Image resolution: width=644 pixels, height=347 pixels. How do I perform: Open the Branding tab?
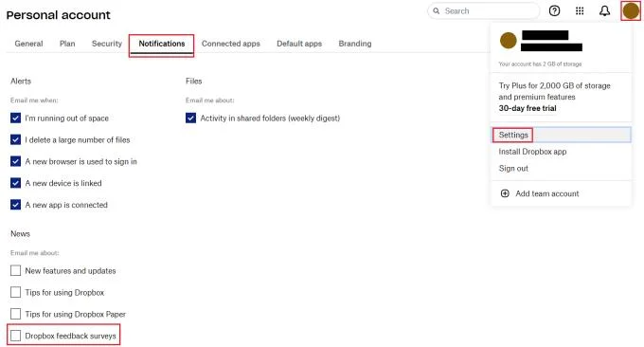(x=355, y=44)
